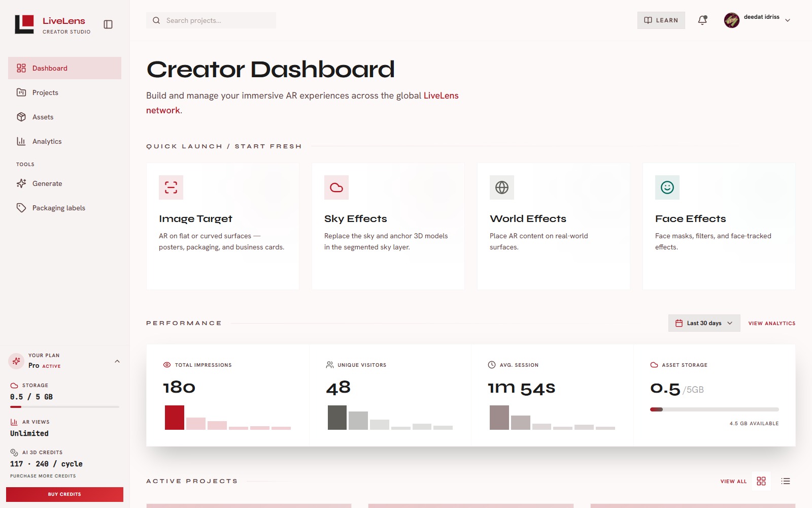Click the sidebar storage progress bar

click(64, 407)
